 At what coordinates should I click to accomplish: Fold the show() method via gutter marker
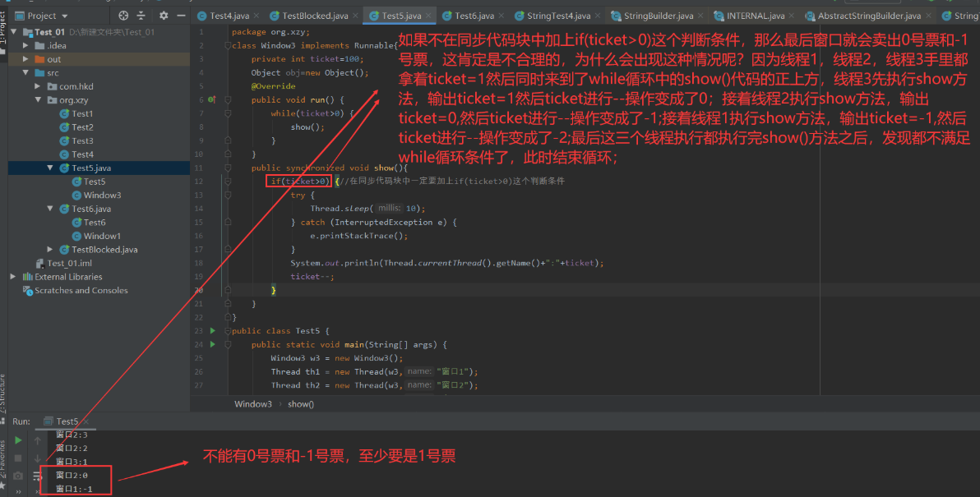228,168
